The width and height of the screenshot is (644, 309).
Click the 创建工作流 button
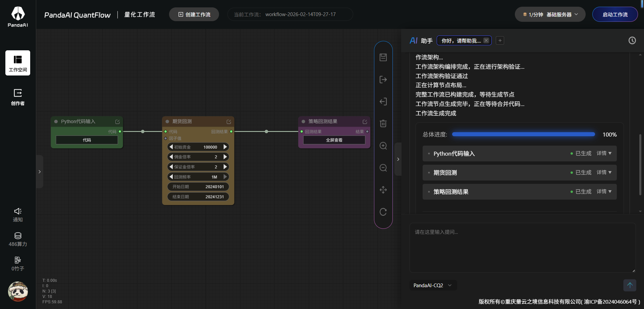(x=194, y=14)
